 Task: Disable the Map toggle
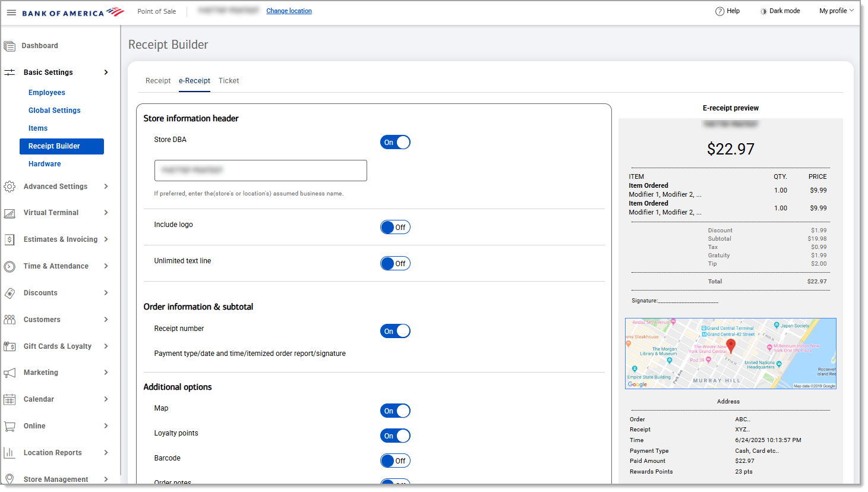(x=395, y=411)
